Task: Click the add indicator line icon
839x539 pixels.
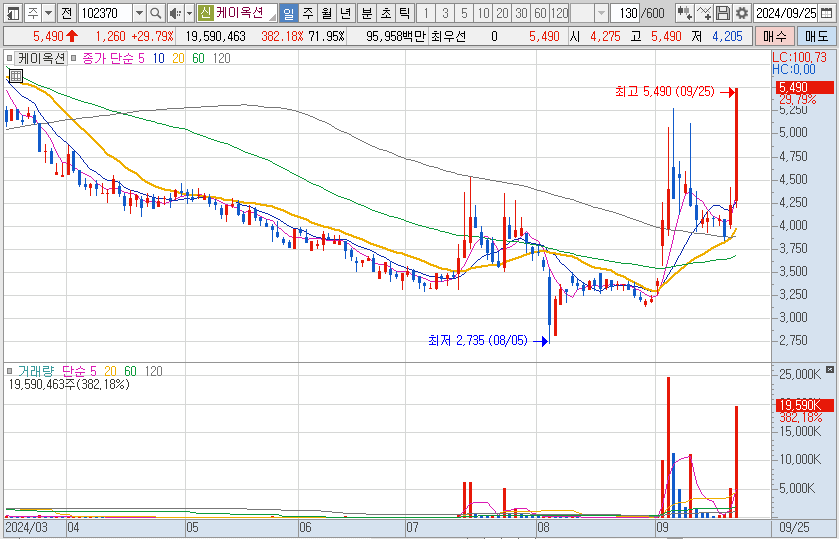Action: pos(704,13)
